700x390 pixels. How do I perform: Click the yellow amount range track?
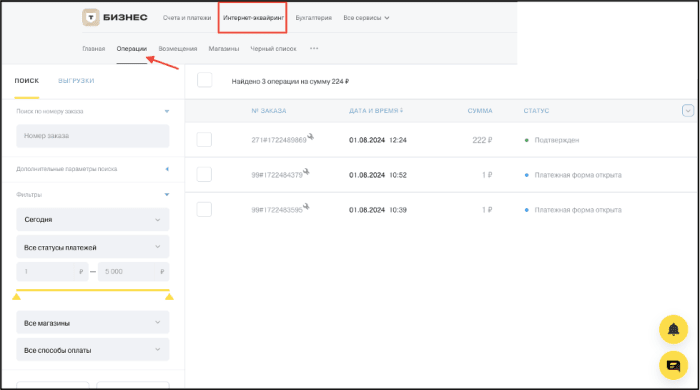click(93, 290)
